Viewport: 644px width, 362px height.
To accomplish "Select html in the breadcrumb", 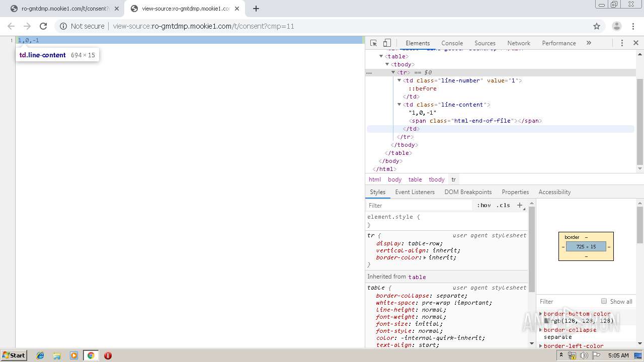I will [375, 179].
